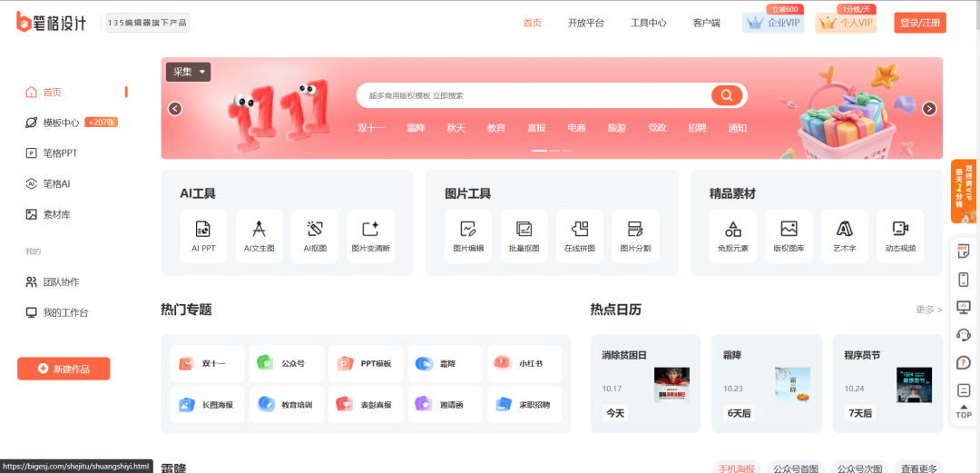The image size is (980, 473).
Task: Open 开放平台 in top navigation
Action: [x=585, y=23]
